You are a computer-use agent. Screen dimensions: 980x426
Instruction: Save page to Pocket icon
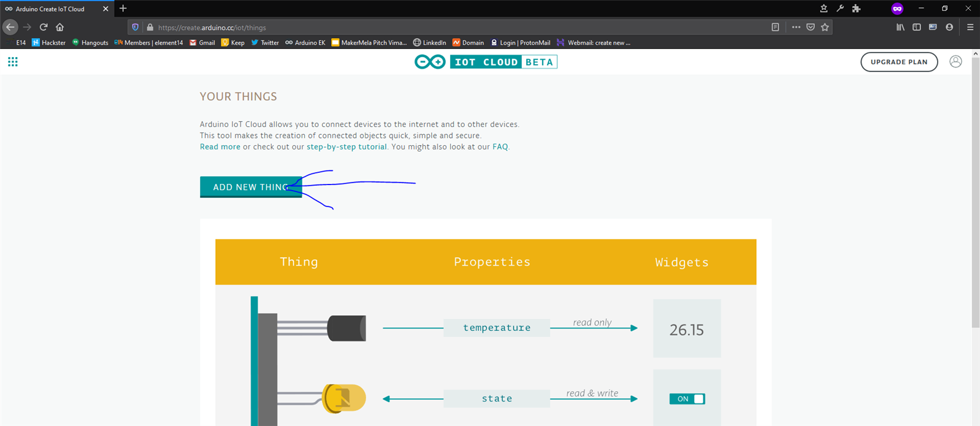(x=811, y=27)
